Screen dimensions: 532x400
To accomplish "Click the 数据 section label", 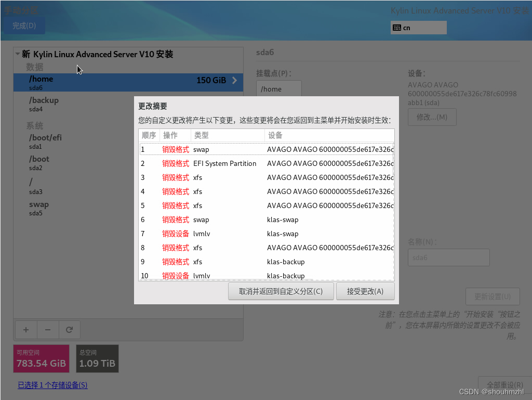I will click(35, 67).
